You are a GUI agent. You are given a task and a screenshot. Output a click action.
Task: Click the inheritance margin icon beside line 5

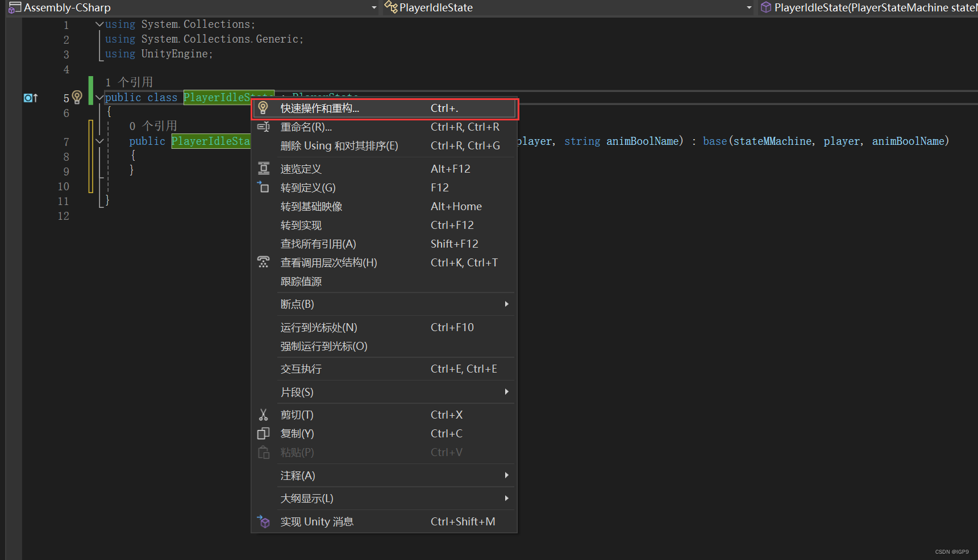[x=31, y=98]
